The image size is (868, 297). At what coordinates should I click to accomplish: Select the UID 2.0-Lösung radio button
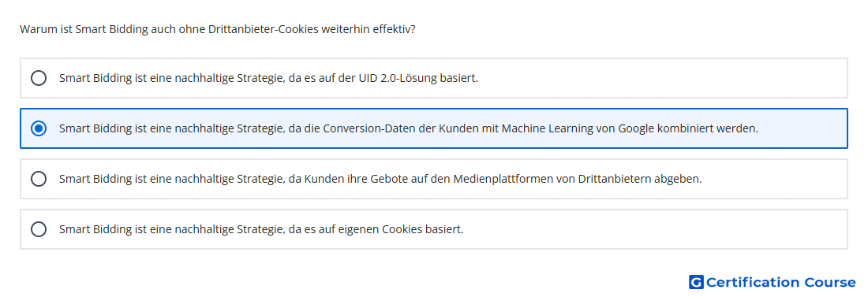(39, 78)
